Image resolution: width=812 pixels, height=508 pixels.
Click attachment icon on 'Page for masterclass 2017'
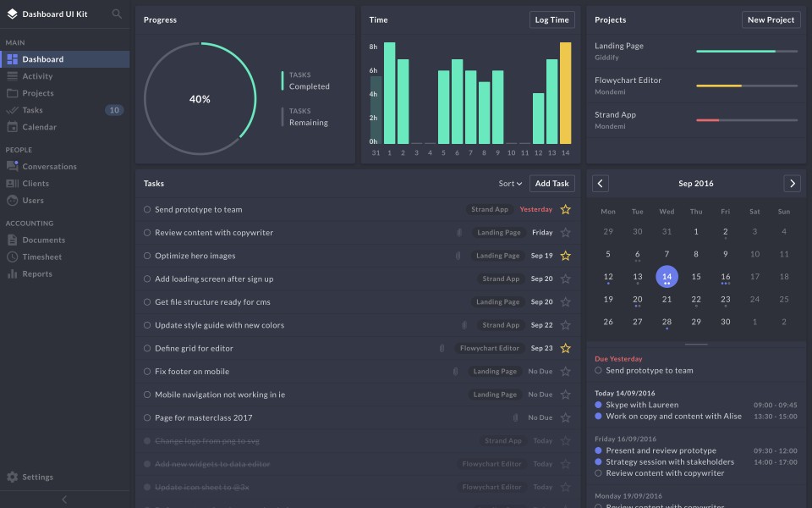pos(516,417)
